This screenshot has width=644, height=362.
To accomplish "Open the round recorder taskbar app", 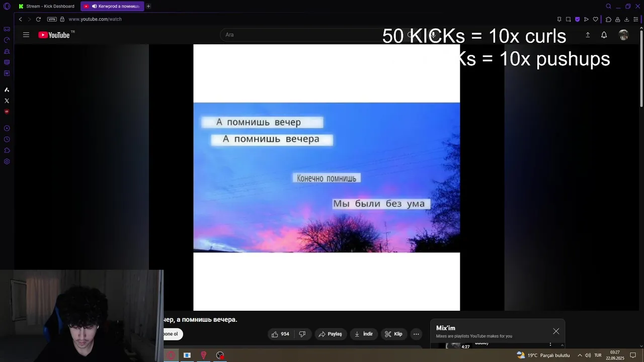I will coord(220,355).
